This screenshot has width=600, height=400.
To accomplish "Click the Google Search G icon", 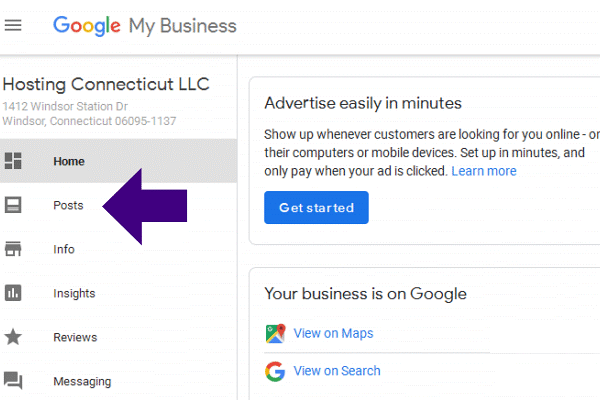I will [275, 371].
